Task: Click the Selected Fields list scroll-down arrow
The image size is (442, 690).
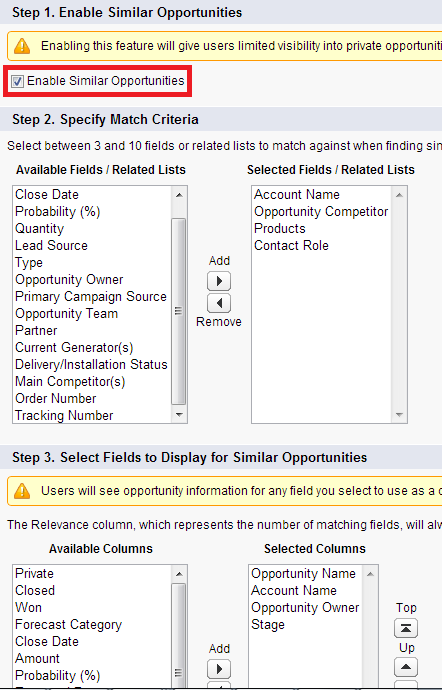Action: tap(399, 415)
